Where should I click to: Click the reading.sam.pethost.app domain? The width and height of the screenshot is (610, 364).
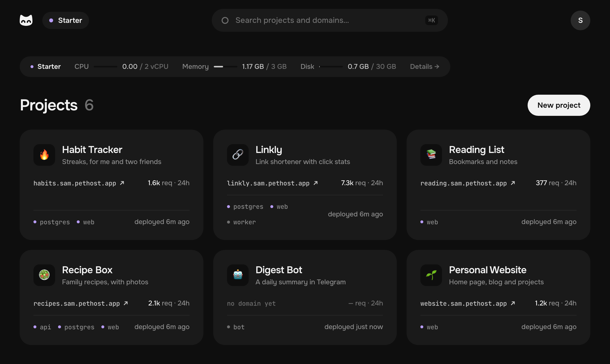[463, 183]
